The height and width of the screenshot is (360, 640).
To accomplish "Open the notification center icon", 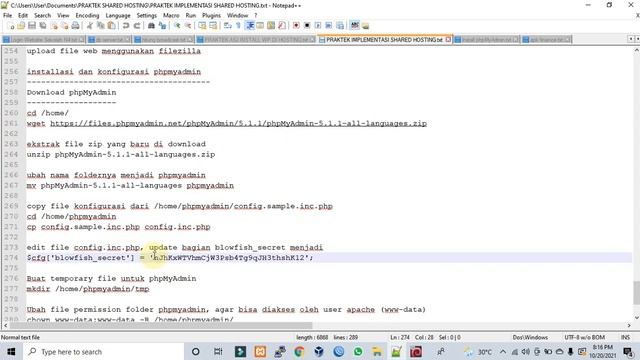I will coord(629,351).
